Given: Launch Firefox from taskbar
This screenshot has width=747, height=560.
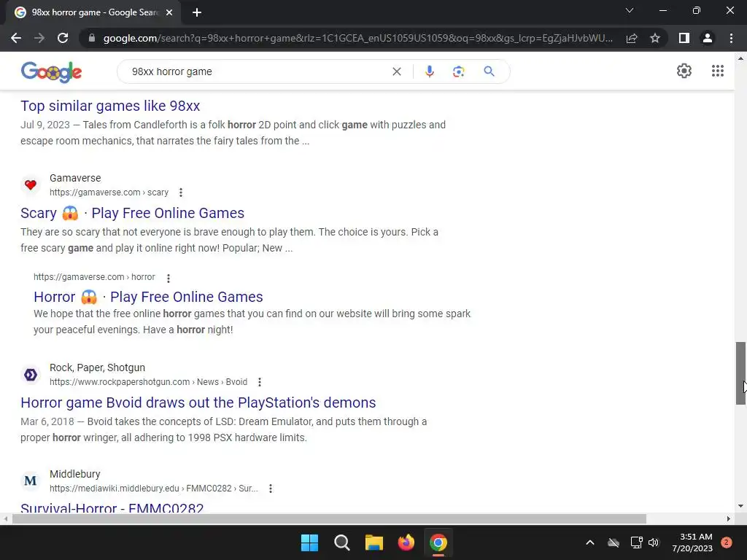Looking at the screenshot, I should [406, 542].
